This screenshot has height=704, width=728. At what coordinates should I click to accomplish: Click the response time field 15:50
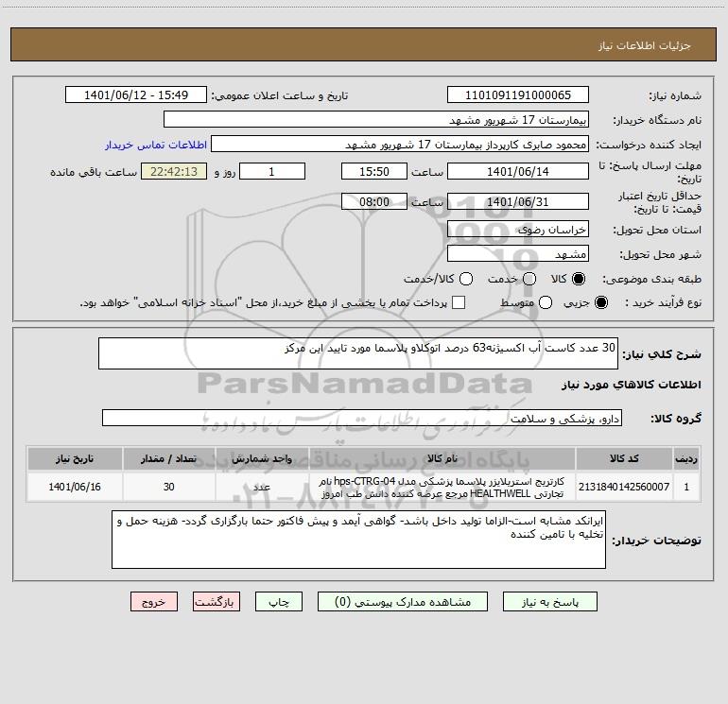click(x=374, y=171)
